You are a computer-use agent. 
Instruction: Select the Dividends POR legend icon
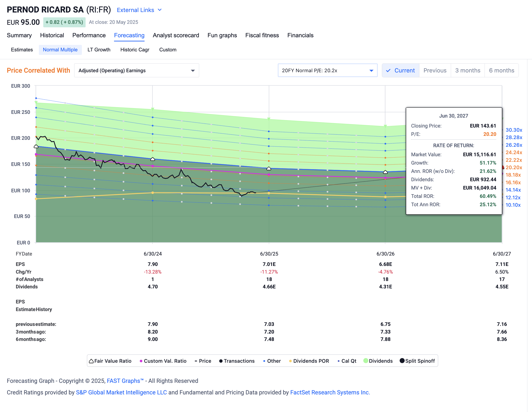pos(290,361)
